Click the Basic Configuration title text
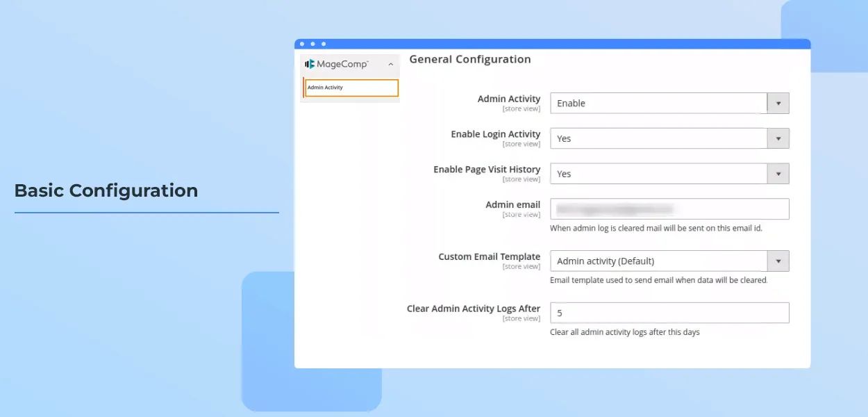868x417 pixels. pyautogui.click(x=106, y=190)
